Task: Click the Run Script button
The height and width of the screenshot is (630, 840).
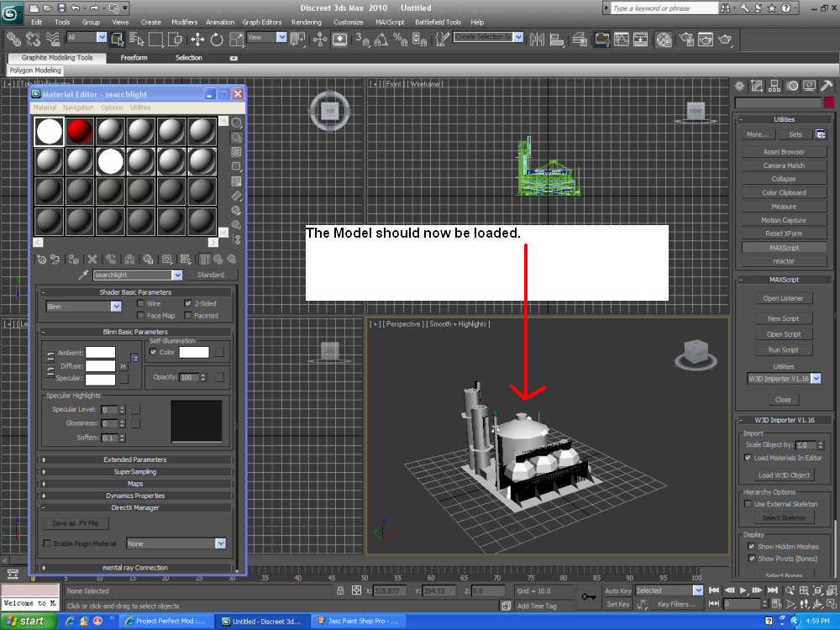Action: 783,349
